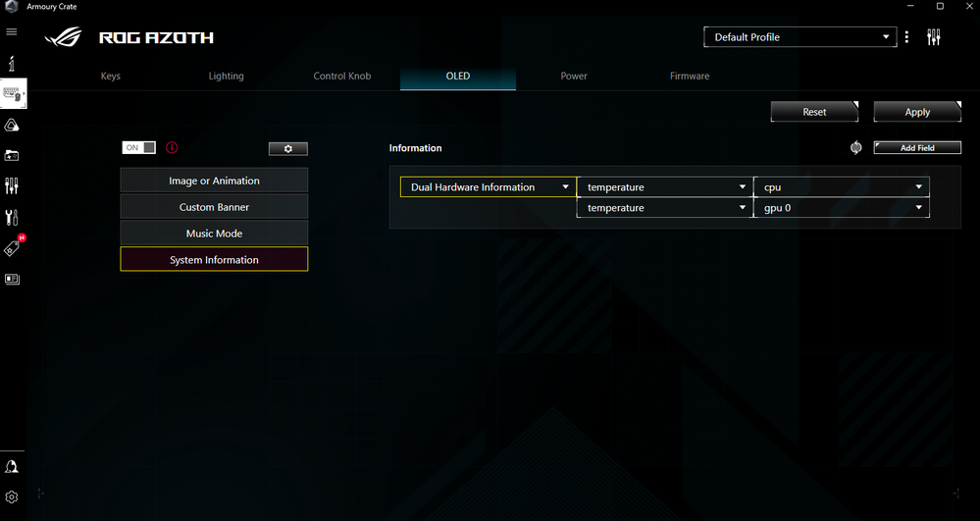The width and height of the screenshot is (980, 521).
Task: Select Music Mode
Action: pos(214,234)
